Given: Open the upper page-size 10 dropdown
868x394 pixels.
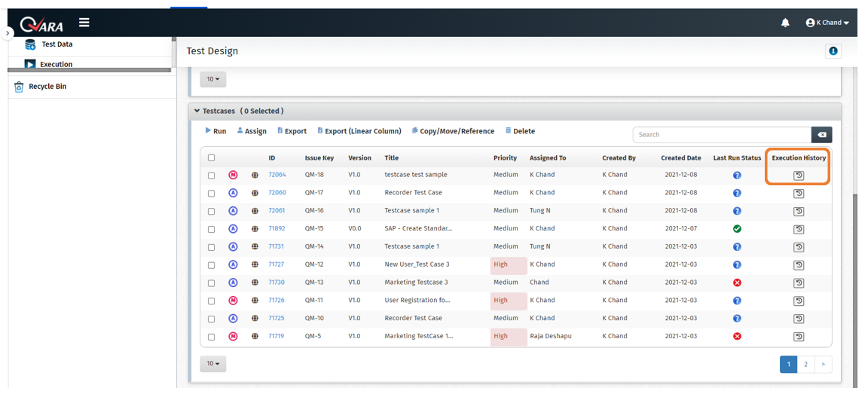Looking at the screenshot, I should point(213,79).
